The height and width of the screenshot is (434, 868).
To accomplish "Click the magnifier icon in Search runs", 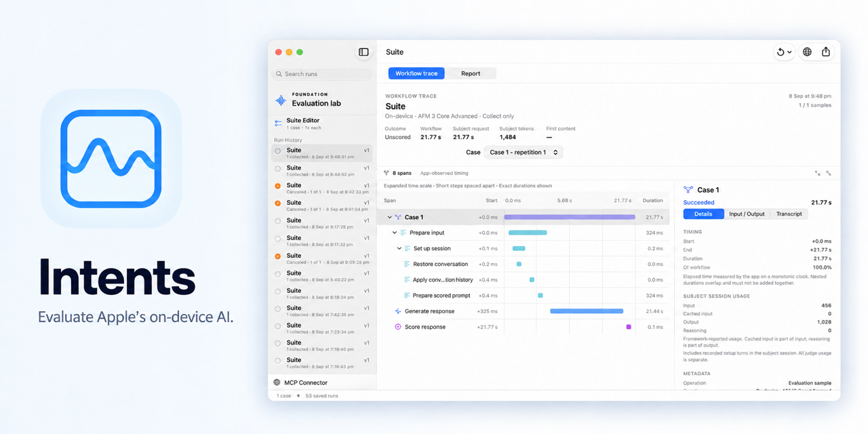I will [279, 74].
